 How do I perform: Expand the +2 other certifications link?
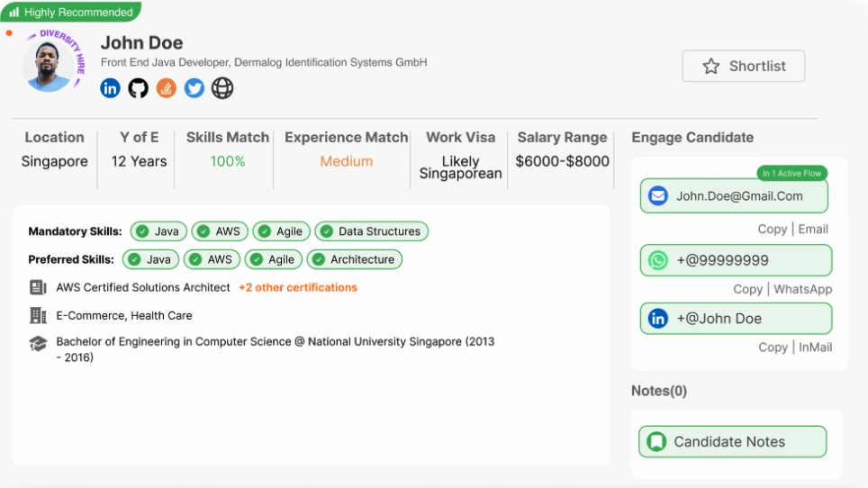pyautogui.click(x=297, y=288)
